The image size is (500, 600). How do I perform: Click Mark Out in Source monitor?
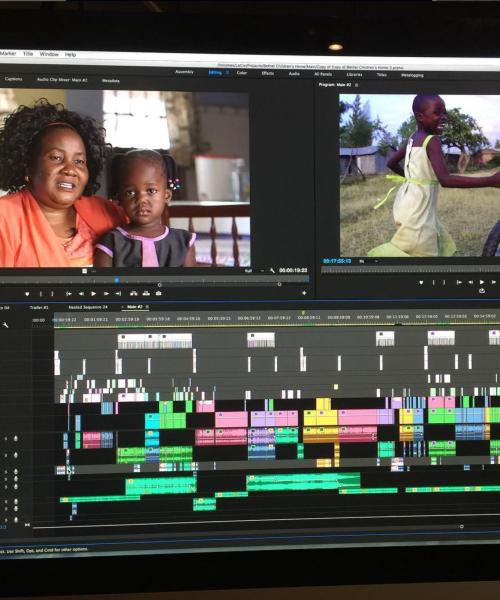[x=52, y=294]
